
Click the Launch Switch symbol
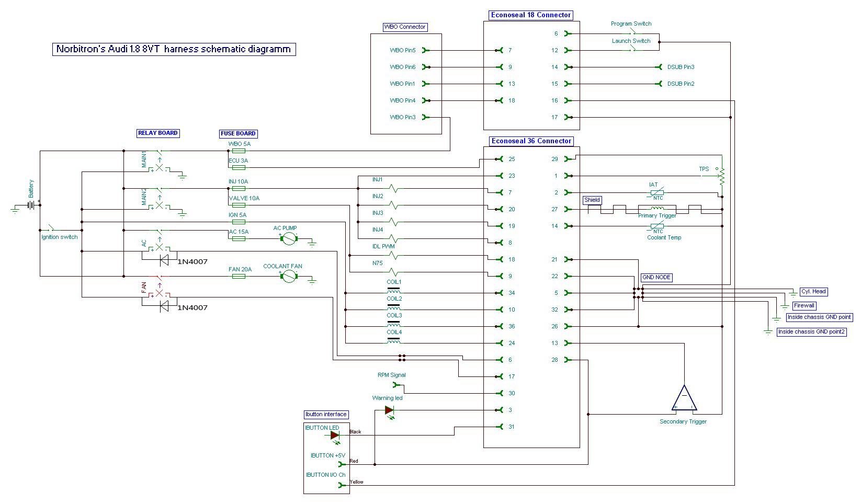click(x=633, y=49)
